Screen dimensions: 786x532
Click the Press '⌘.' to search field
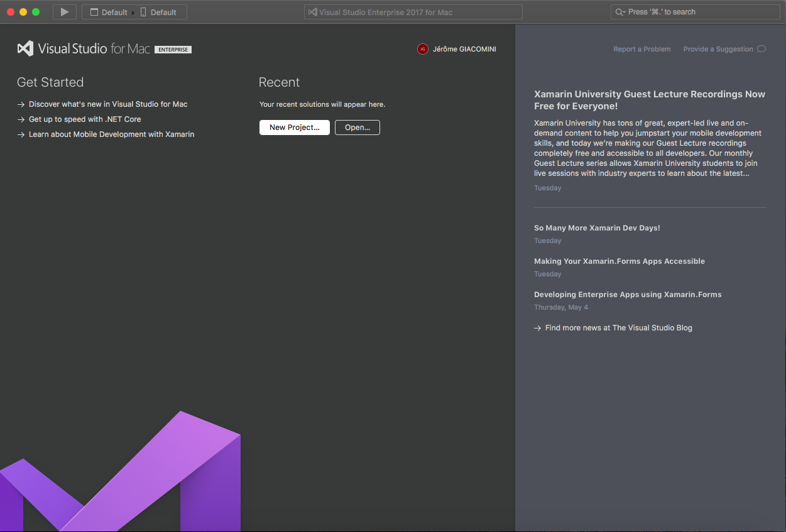[695, 12]
